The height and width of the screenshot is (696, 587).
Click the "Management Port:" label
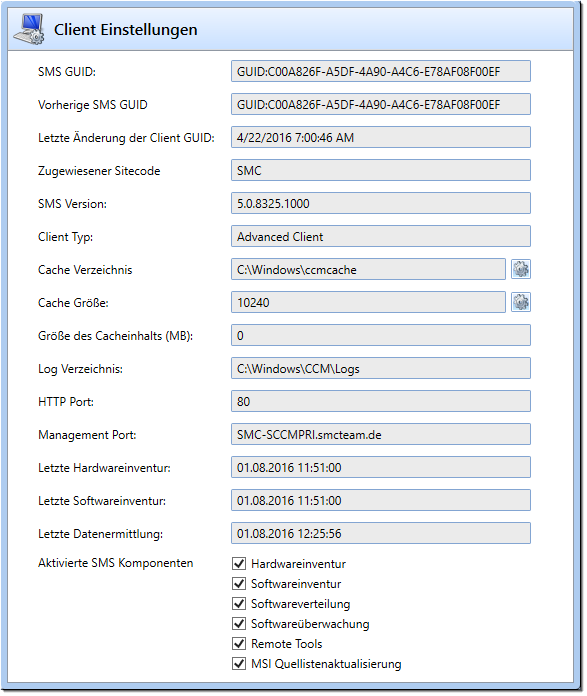87,435
